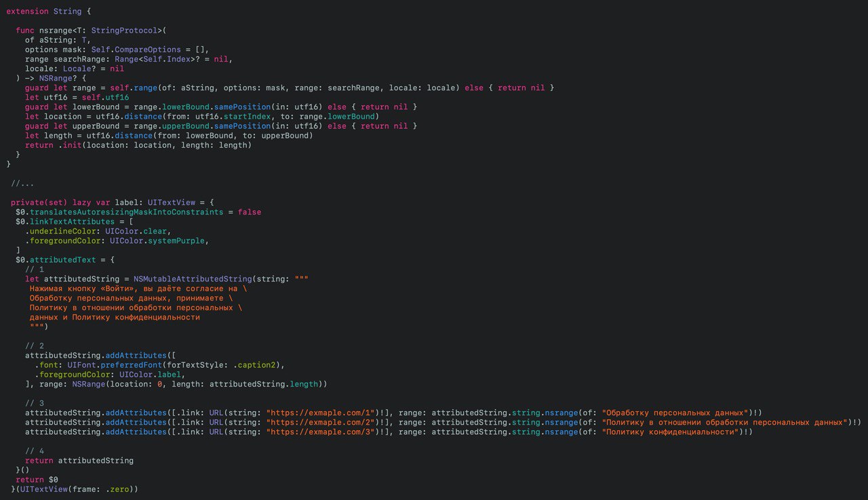Screen dimensions: 868x500
Task: Click the '// 3' comment
Action: [35, 403]
